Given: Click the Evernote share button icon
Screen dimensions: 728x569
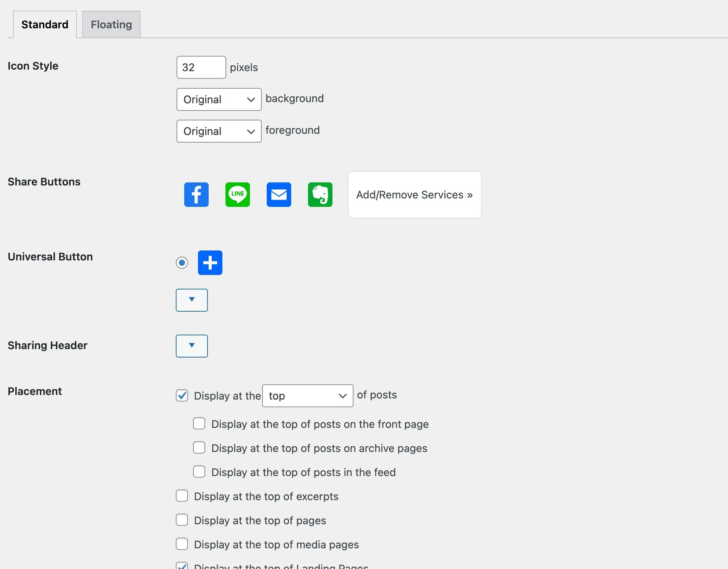Looking at the screenshot, I should [320, 195].
